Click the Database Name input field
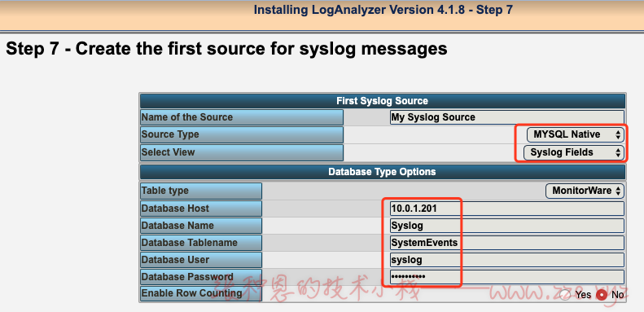This screenshot has height=312, width=644. tap(507, 226)
